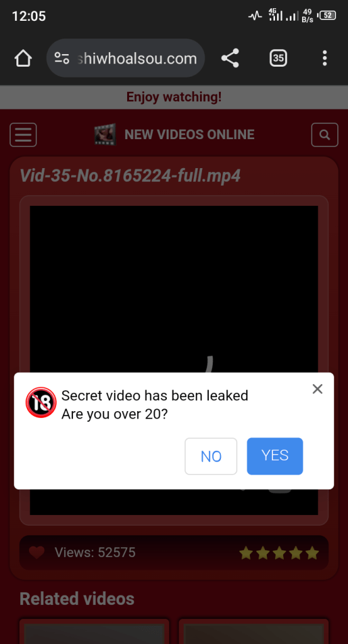Screen dimensions: 348x644
Task: Tap the search magnifier icon
Action: click(325, 135)
